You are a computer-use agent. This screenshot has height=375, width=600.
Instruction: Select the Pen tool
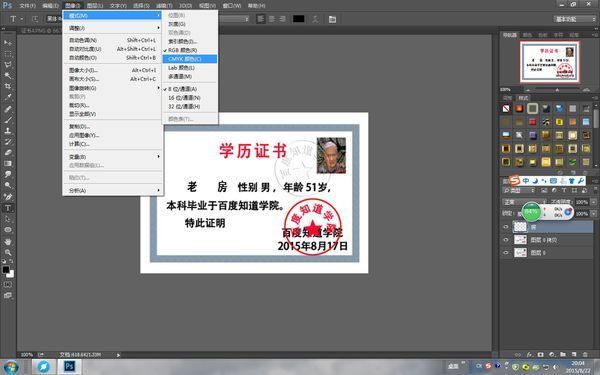(x=8, y=197)
